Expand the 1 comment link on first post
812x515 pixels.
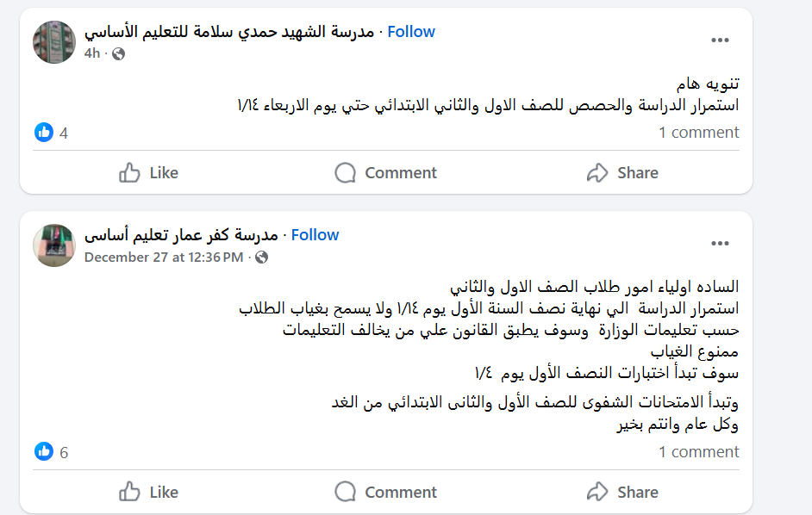[x=699, y=133]
